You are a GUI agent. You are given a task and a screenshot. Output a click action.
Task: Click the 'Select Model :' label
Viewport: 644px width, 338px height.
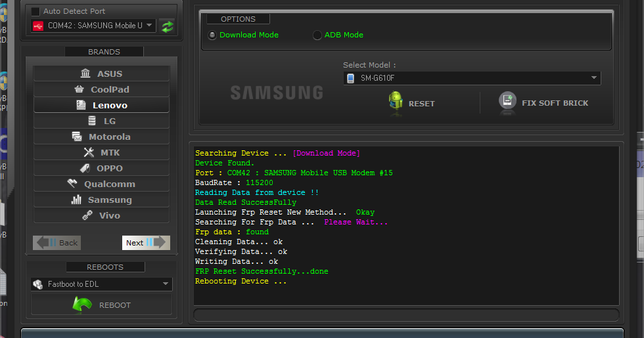pos(369,65)
